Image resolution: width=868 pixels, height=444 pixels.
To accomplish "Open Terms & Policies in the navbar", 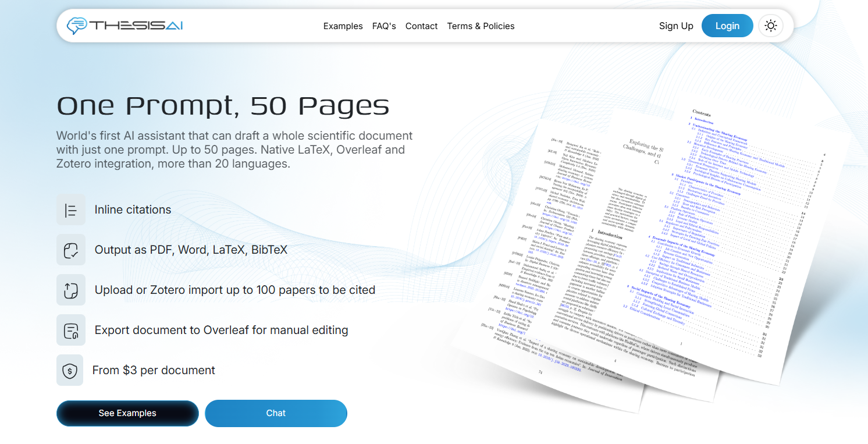I will click(x=481, y=26).
